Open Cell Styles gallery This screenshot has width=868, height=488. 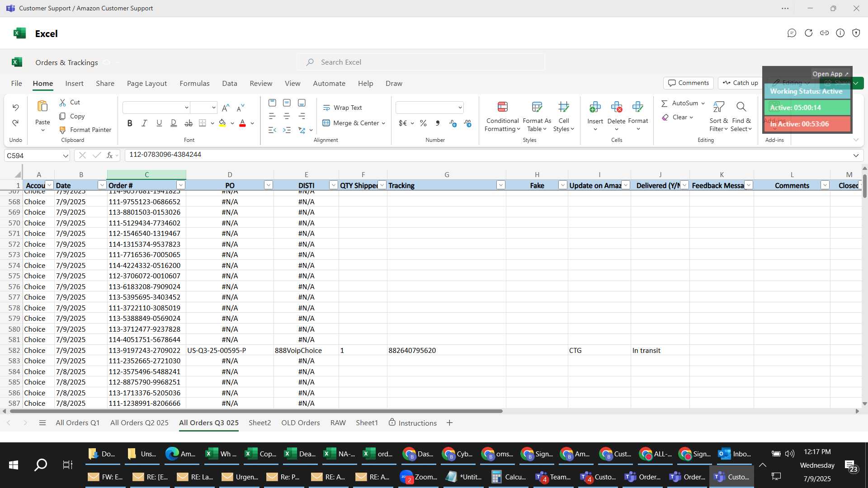[564, 116]
